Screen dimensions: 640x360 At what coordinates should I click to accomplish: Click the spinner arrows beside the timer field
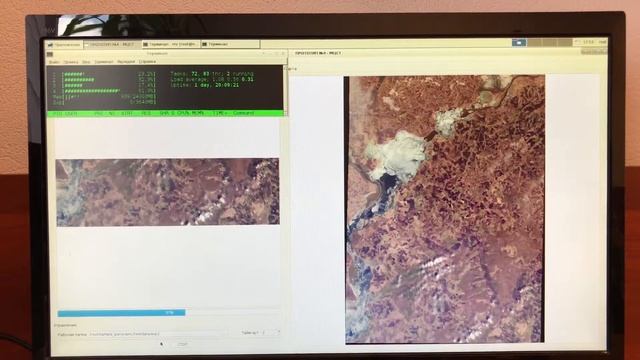(x=278, y=333)
